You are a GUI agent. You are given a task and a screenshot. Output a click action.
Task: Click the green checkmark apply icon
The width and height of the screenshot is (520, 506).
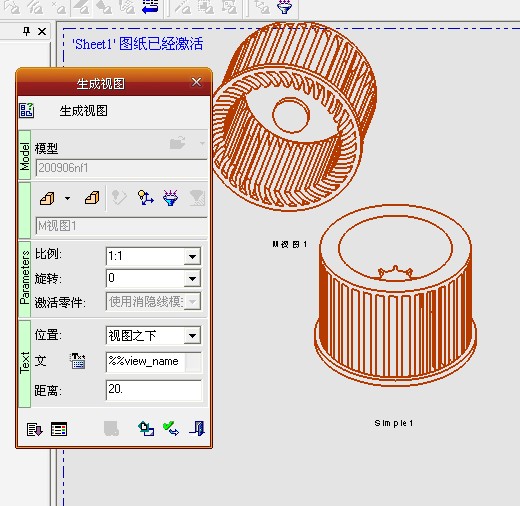(x=171, y=429)
